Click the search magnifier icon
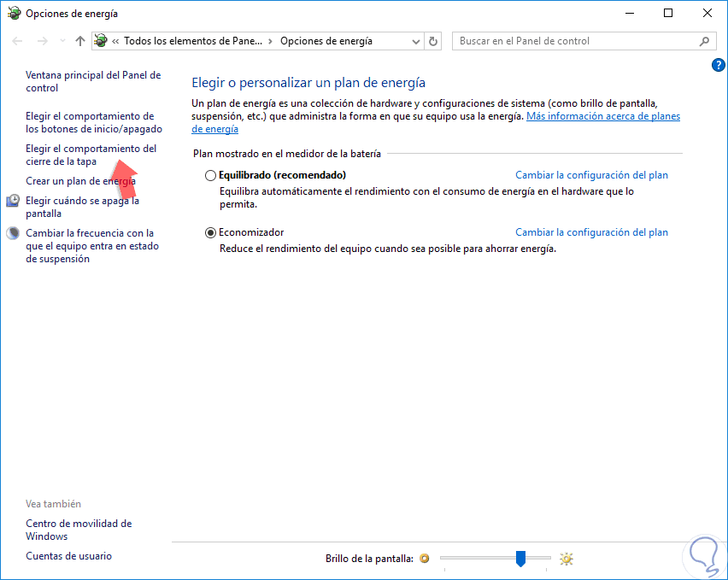Viewport: 728px width, 580px height. (x=704, y=41)
